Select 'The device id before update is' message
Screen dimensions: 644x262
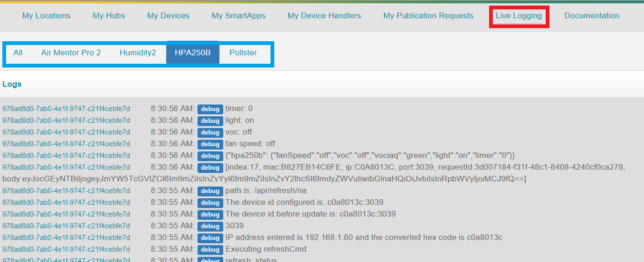[x=310, y=214]
